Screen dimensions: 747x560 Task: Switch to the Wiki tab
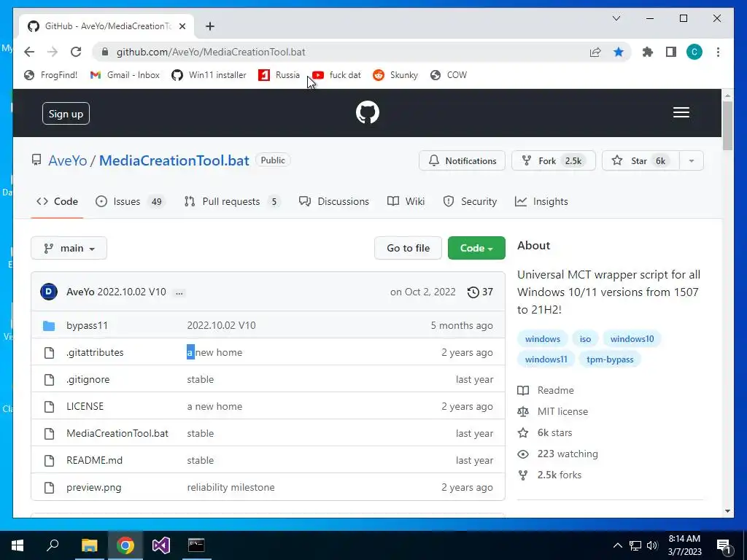click(x=406, y=201)
